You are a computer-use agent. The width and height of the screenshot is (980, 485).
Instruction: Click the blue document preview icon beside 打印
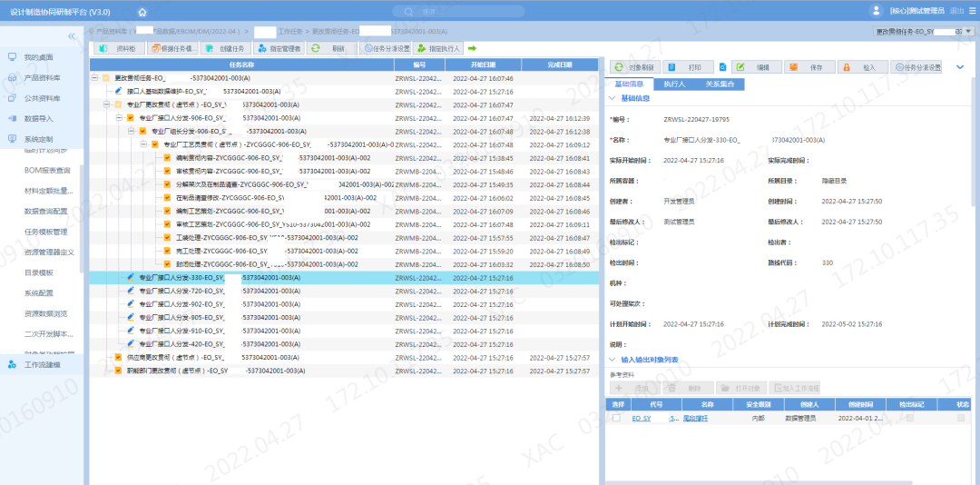pyautogui.click(x=722, y=67)
